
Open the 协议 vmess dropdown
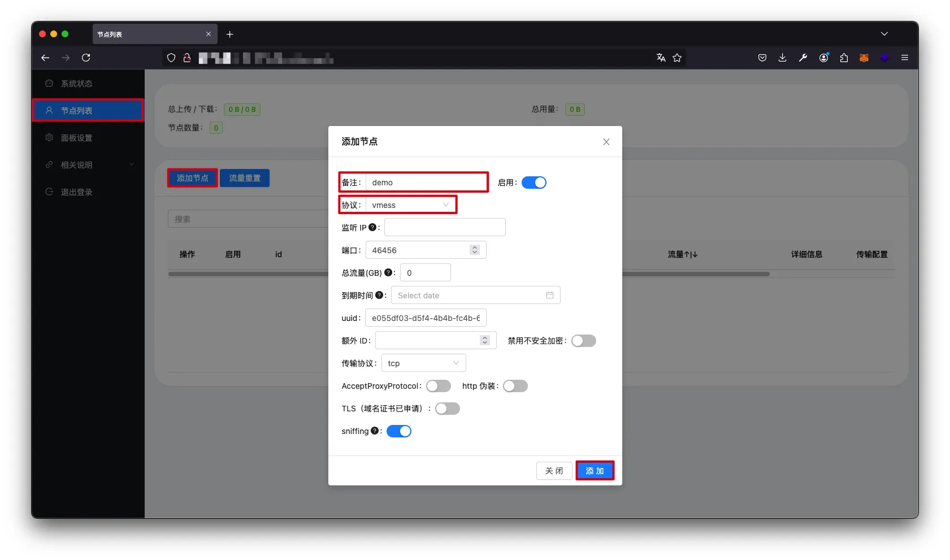(x=411, y=205)
